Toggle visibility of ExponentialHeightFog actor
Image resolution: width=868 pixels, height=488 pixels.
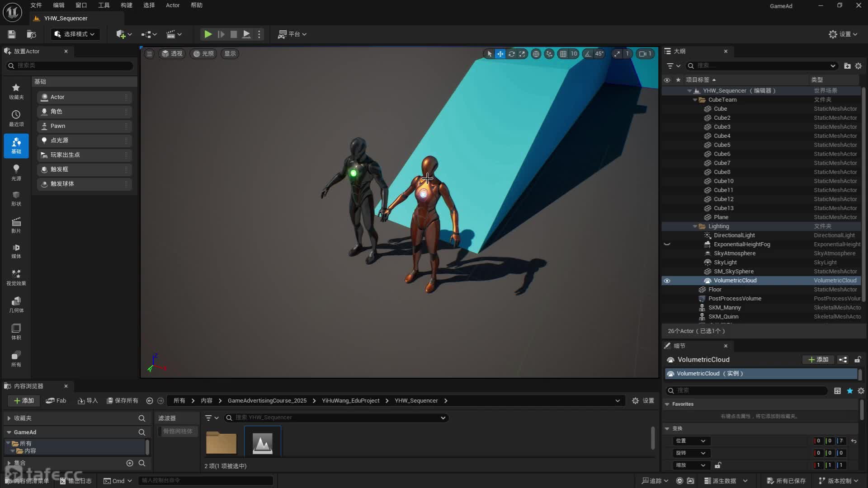[x=667, y=244]
